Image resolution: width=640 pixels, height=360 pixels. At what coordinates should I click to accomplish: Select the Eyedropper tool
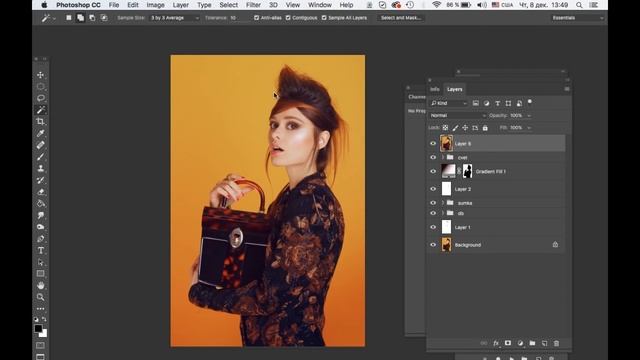tap(40, 133)
